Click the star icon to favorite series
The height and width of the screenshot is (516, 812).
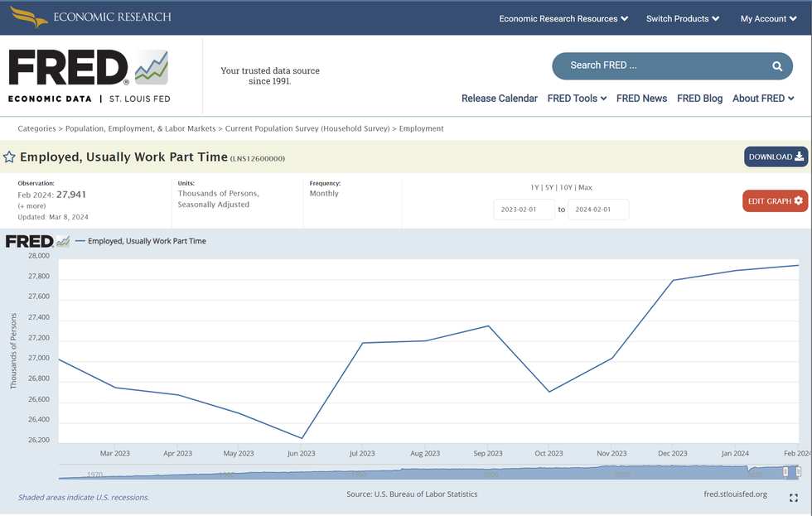pyautogui.click(x=9, y=157)
